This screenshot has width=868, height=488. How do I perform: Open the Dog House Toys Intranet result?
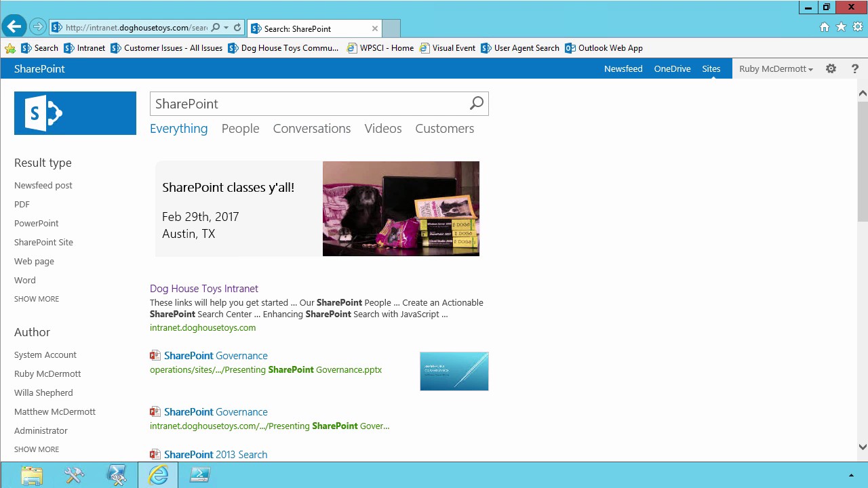click(x=204, y=289)
